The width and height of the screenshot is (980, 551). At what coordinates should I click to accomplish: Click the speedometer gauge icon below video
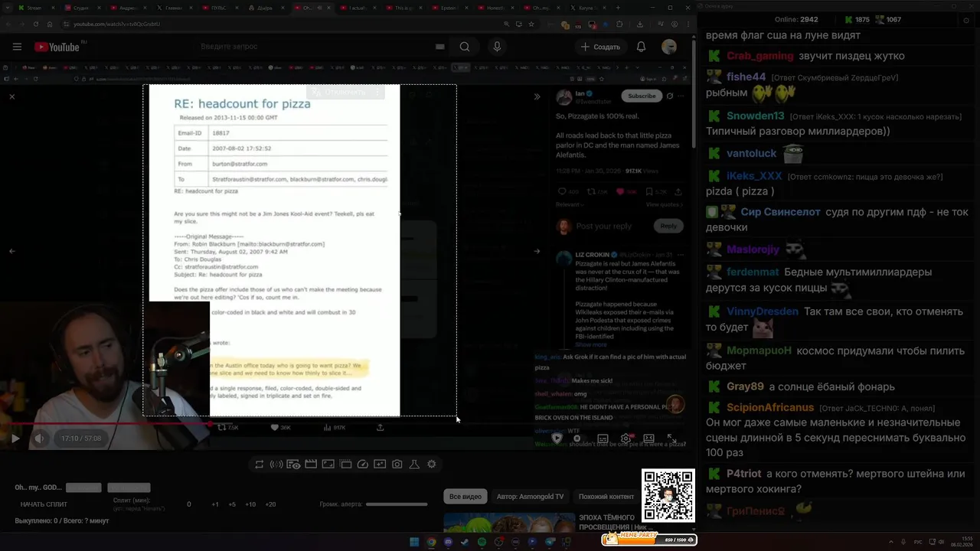coord(363,464)
